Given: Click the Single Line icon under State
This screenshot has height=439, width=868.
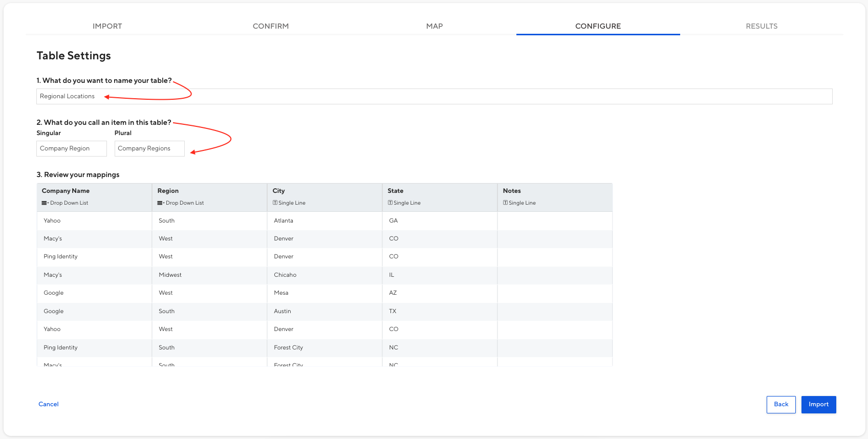Looking at the screenshot, I should coord(390,203).
